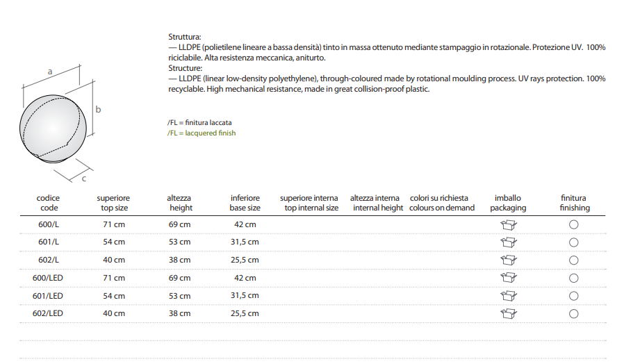Click the 'altezza height' column header

click(179, 203)
